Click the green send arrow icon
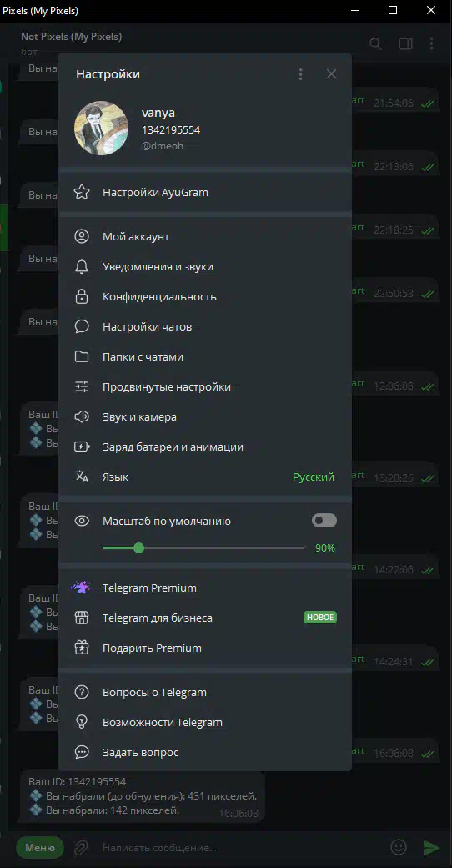The width and height of the screenshot is (452, 868). [x=431, y=847]
